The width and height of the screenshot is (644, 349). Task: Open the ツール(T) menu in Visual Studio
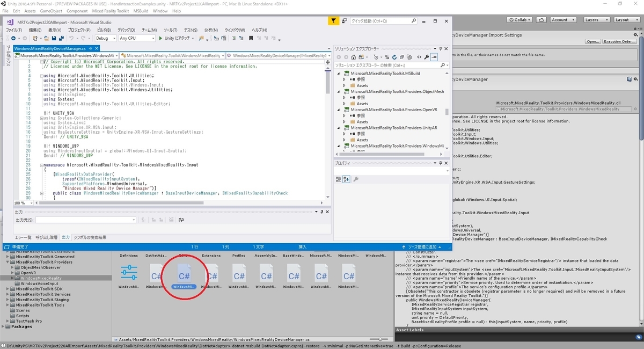point(170,30)
